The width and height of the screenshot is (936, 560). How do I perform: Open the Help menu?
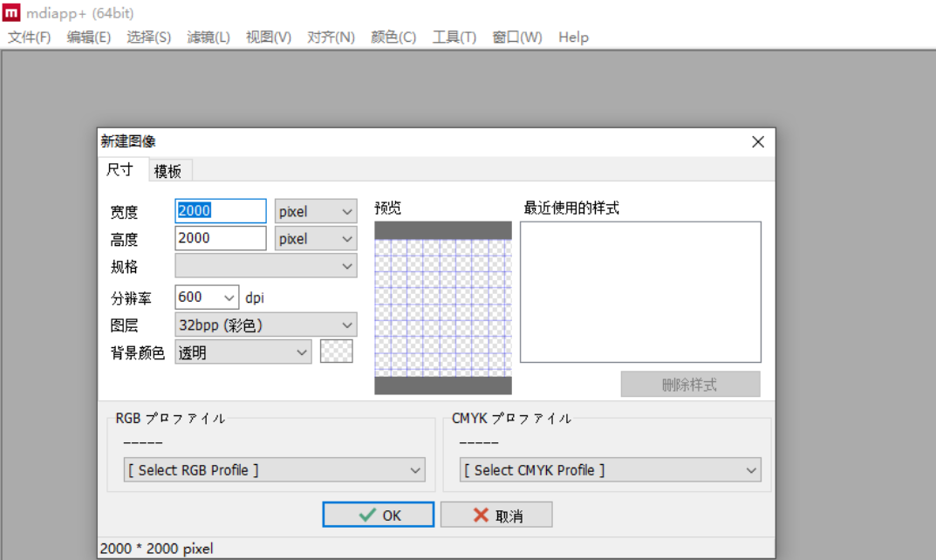point(573,37)
